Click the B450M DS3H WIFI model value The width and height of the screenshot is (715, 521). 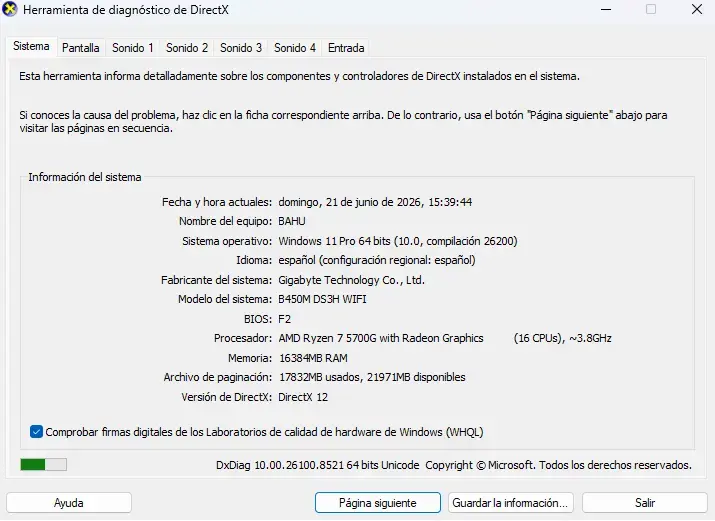(x=322, y=299)
